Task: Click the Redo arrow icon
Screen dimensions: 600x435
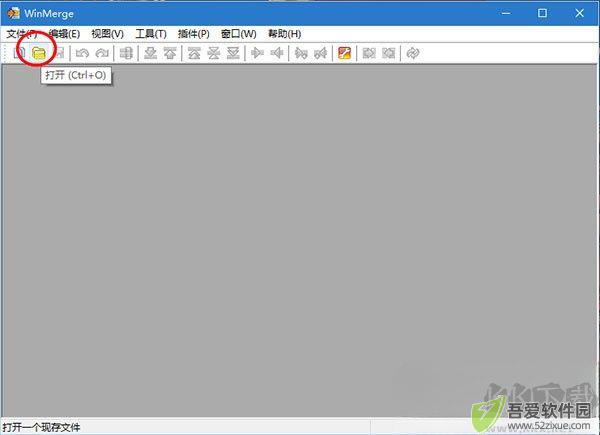Action: 102,53
